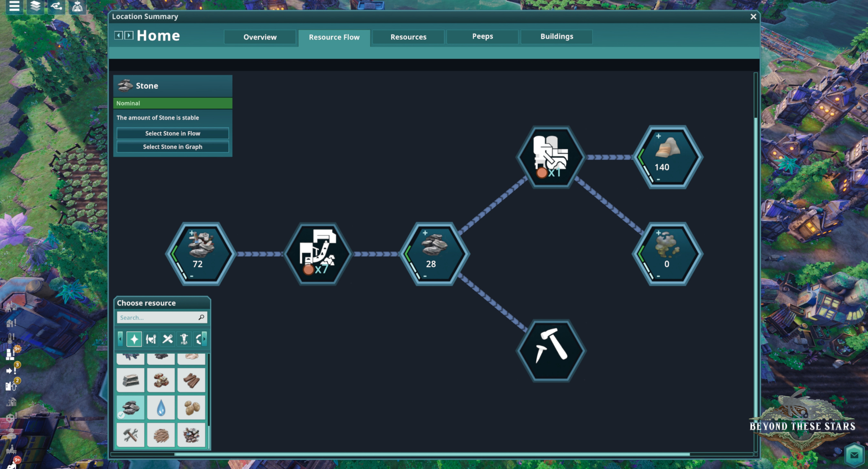Switch to the Resources tab
Image resolution: width=868 pixels, height=469 pixels.
(x=408, y=37)
